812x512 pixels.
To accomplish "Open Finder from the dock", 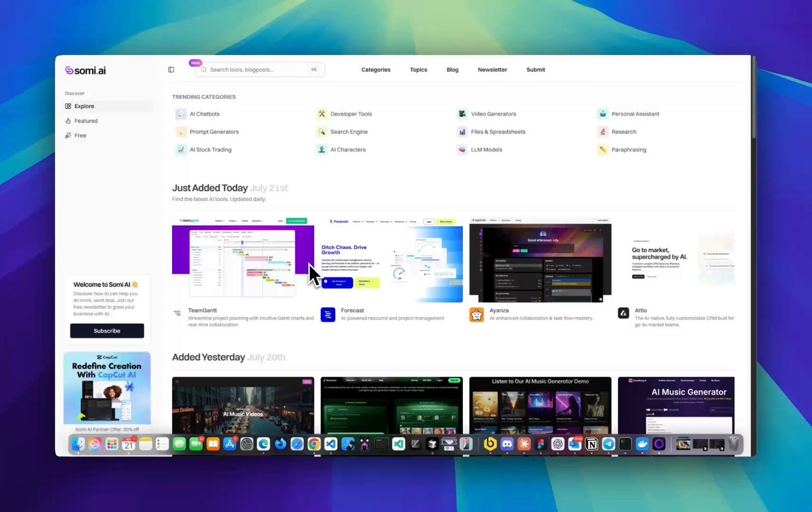I will 78,444.
